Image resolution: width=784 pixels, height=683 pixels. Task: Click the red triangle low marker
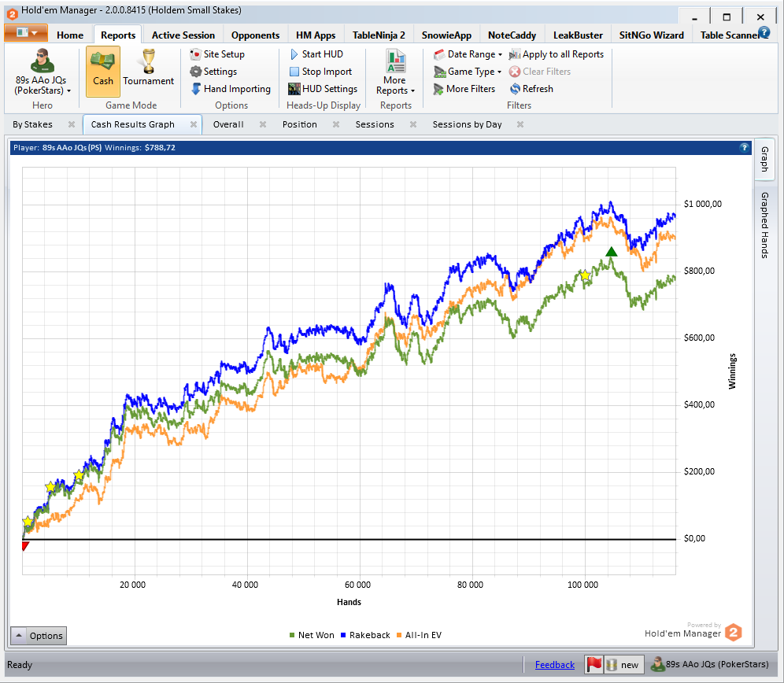coord(25,547)
